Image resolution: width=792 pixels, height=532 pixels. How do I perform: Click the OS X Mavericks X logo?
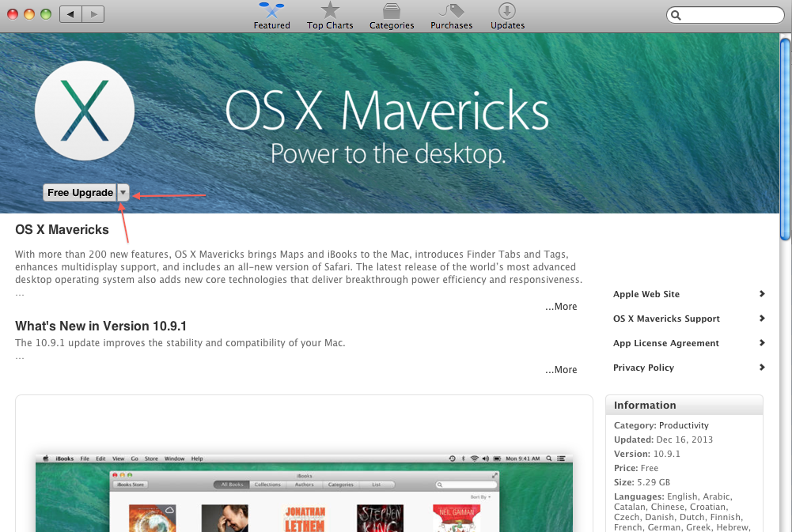pos(85,111)
